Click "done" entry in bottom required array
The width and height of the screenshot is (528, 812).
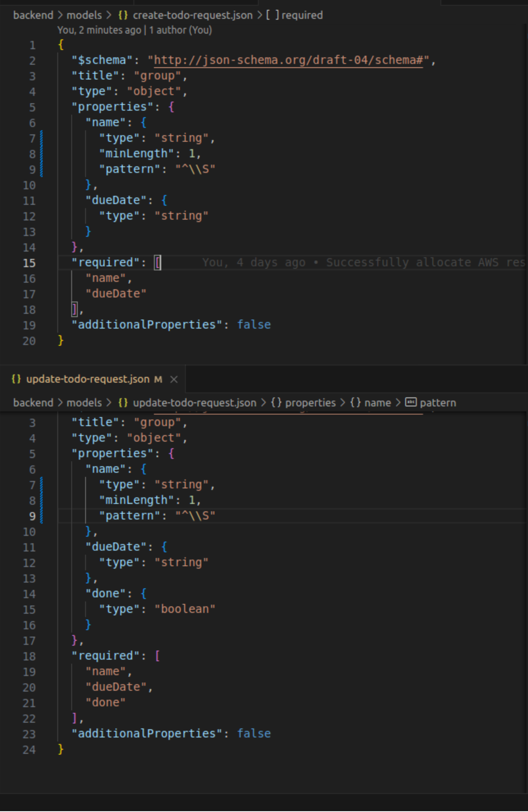point(106,703)
